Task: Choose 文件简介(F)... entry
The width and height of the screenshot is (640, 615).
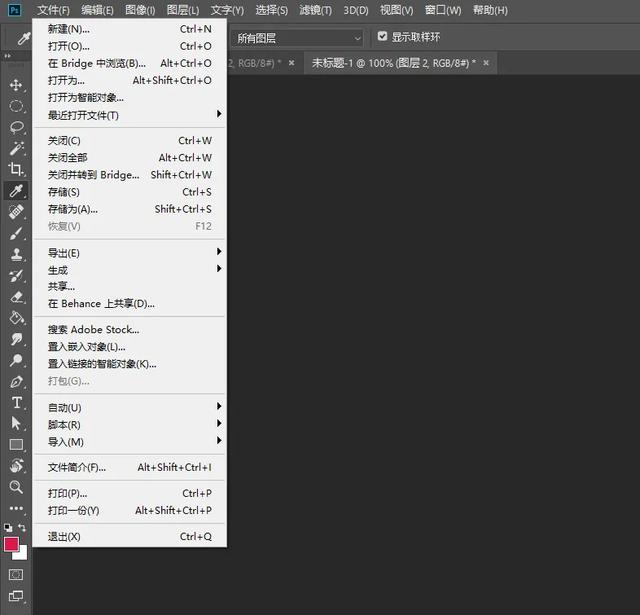Action: coord(130,467)
